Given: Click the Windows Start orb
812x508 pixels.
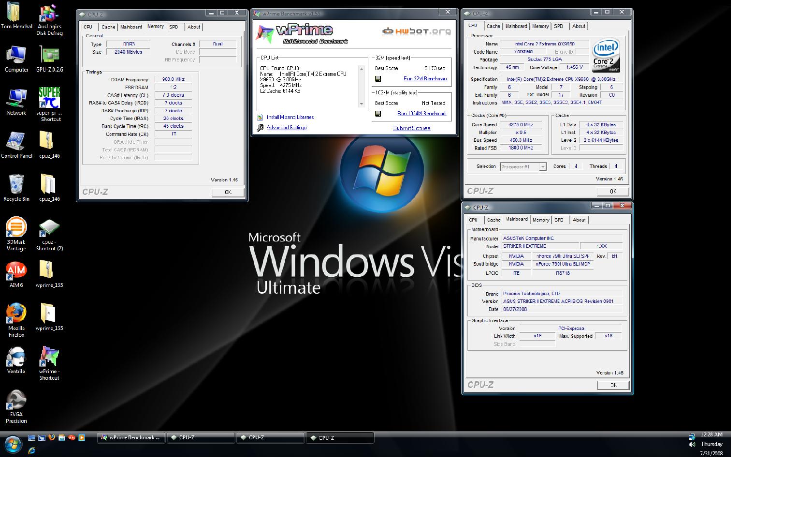Looking at the screenshot, I should click(x=13, y=444).
